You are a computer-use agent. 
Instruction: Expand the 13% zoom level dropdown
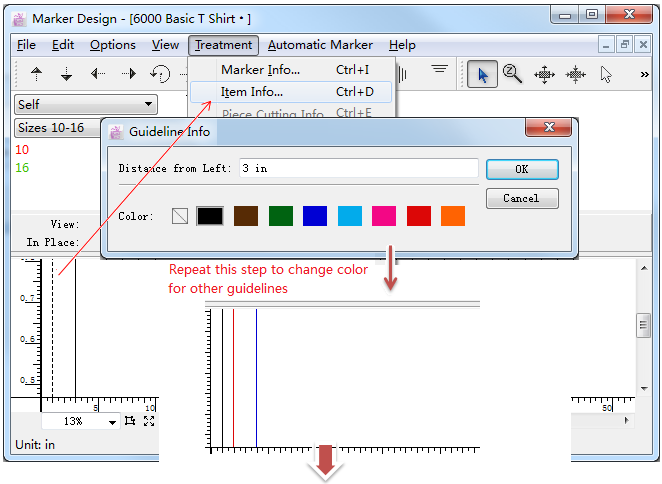click(x=112, y=422)
